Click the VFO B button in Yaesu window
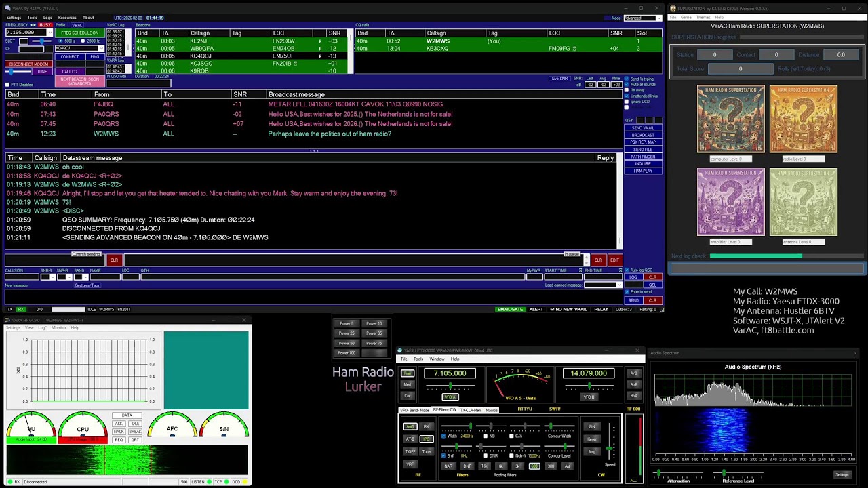 pyautogui.click(x=589, y=396)
